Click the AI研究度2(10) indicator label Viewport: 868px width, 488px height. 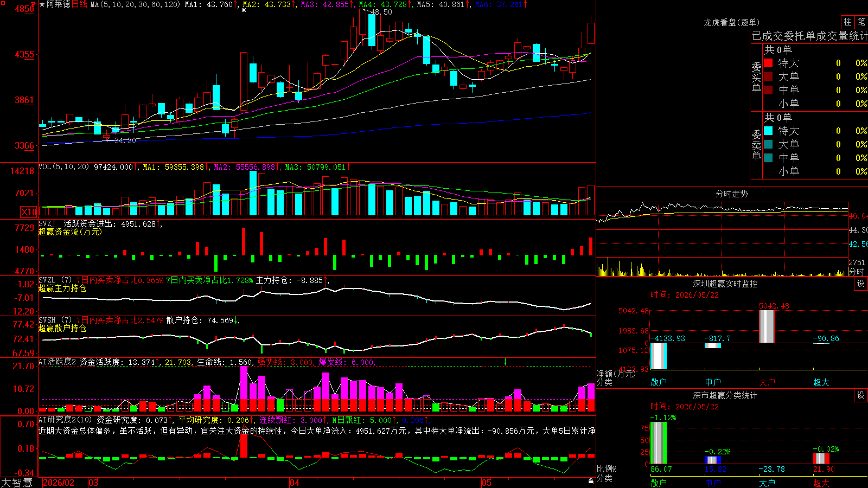click(65, 420)
